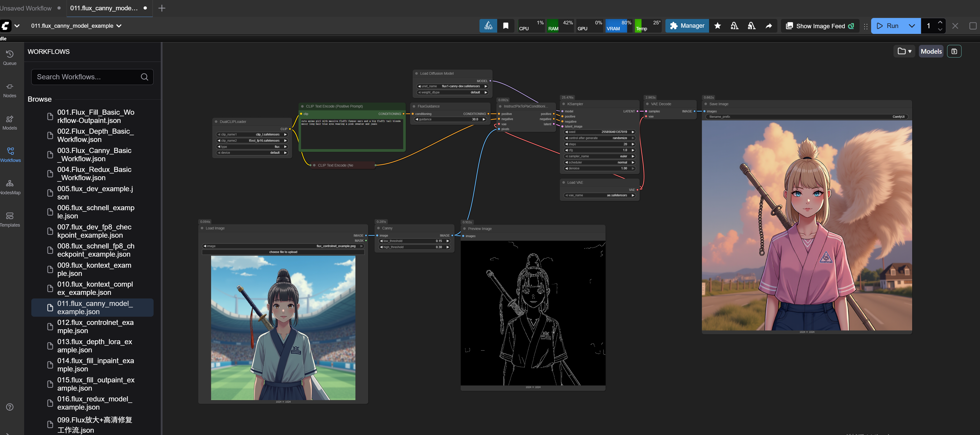Toggle the Load Image node collapse dot
The image size is (980, 435).
pyautogui.click(x=202, y=228)
